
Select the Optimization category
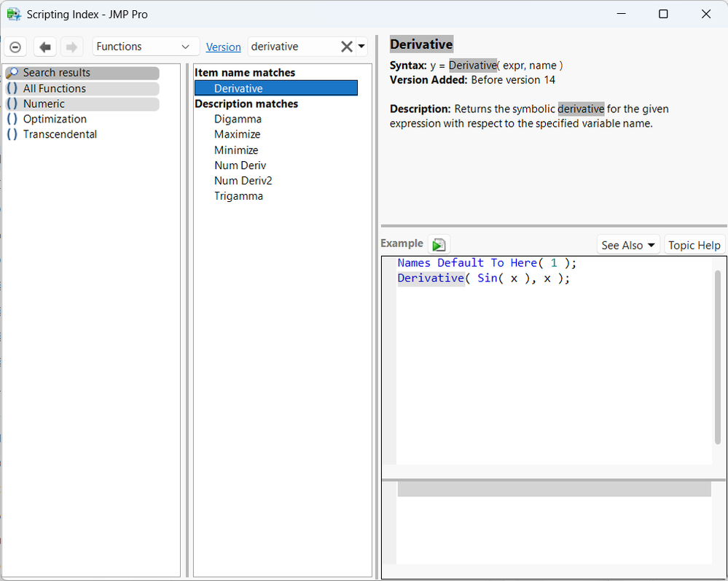[55, 120]
